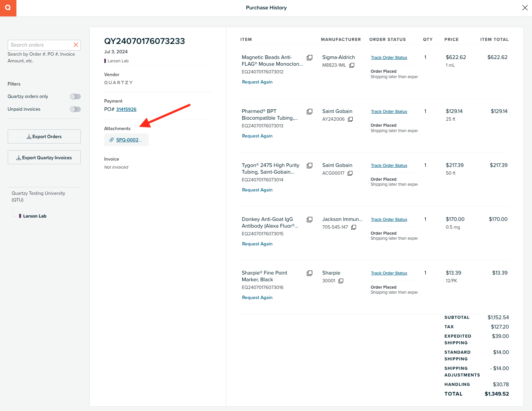This screenshot has width=532, height=411.
Task: Copy Pharmed BPT Tubing item name
Action: pyautogui.click(x=310, y=112)
